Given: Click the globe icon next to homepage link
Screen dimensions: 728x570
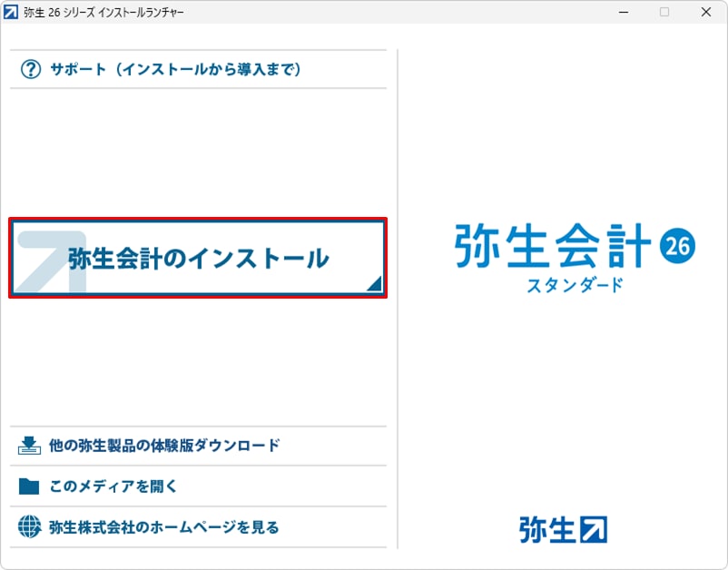Looking at the screenshot, I should tap(30, 526).
